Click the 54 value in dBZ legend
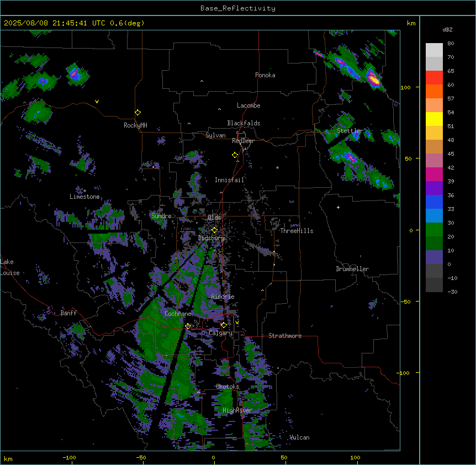Viewport: 476px width, 465px height. [451, 112]
